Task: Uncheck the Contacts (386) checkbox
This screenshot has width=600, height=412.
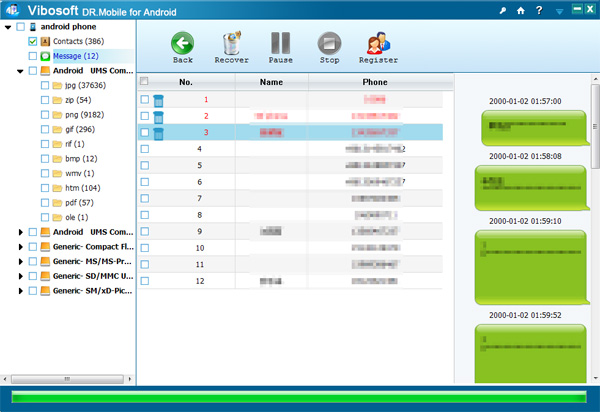Action: click(x=33, y=41)
